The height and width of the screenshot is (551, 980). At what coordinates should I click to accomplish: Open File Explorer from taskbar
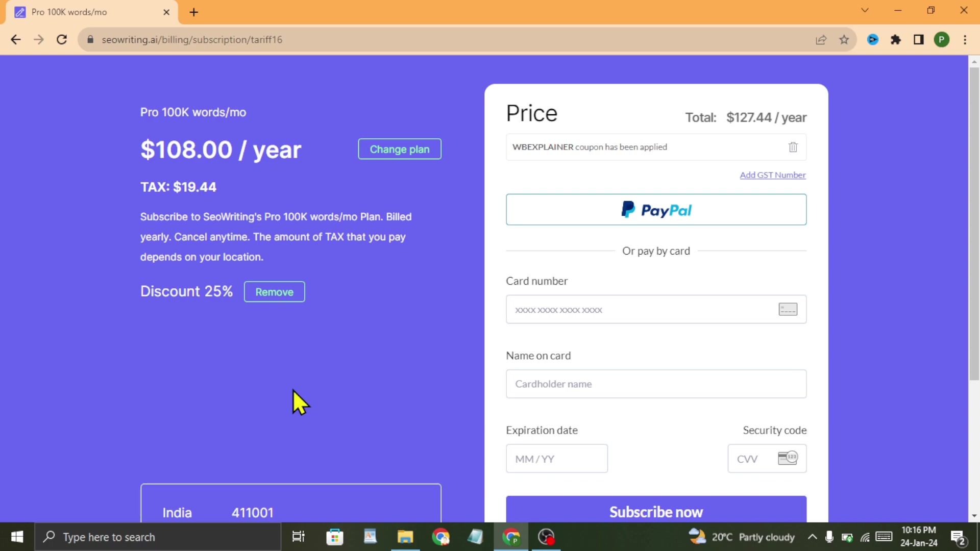[405, 537]
